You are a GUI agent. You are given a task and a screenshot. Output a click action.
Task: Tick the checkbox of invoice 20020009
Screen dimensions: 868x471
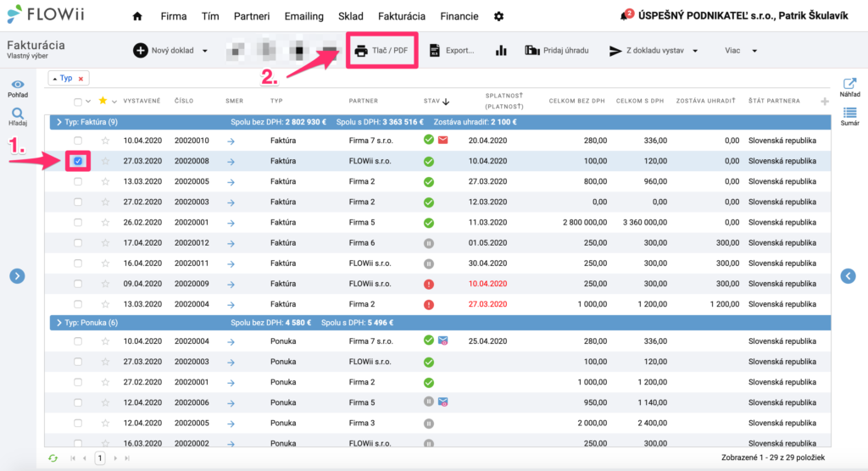pos(77,284)
